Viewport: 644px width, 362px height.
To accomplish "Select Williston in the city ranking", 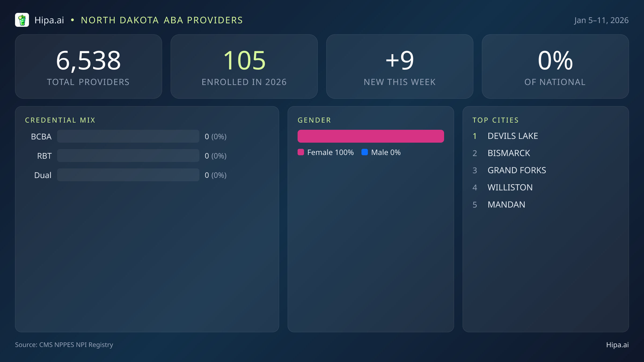I will coord(510,187).
